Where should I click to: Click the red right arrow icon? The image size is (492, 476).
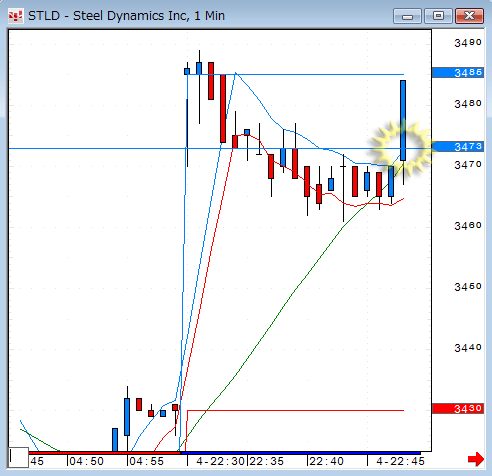click(476, 460)
